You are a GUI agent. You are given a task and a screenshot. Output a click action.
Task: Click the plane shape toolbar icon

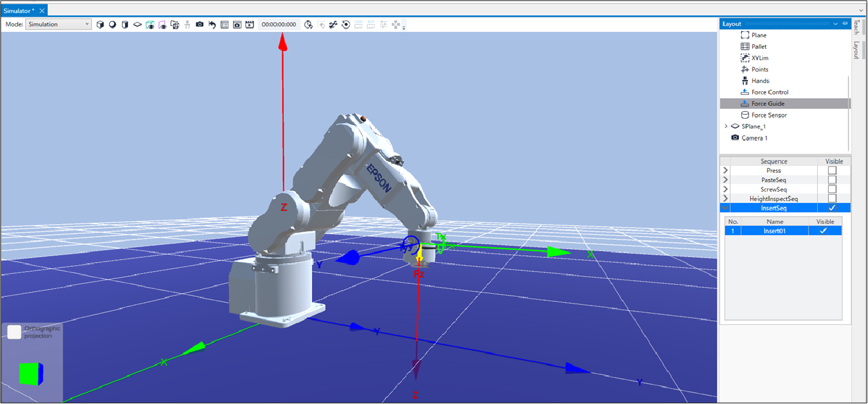point(137,24)
